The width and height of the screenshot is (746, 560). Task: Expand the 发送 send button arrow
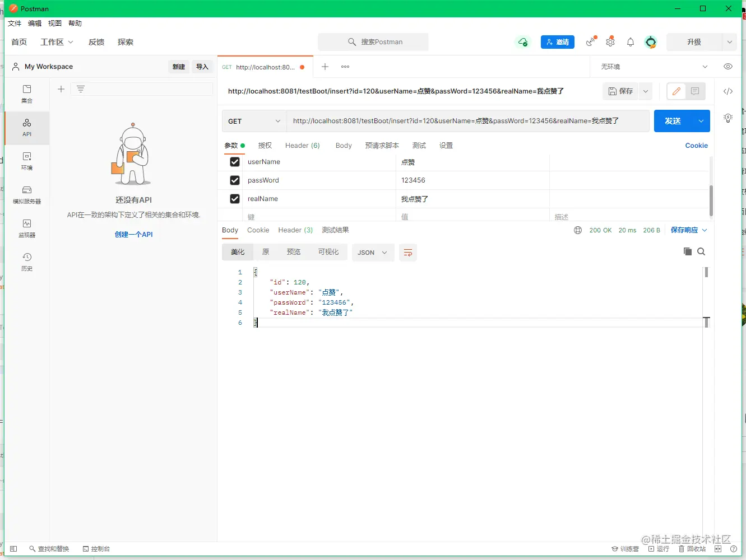(701, 121)
